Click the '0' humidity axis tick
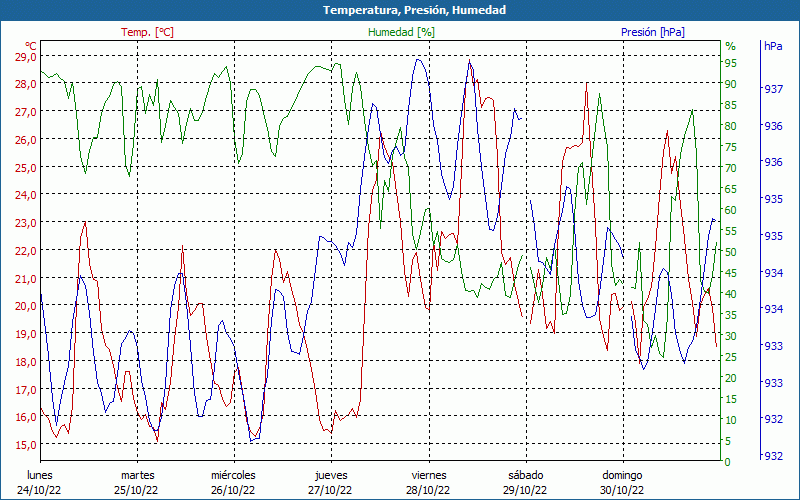Viewport: 800px width, 500px height. click(728, 462)
